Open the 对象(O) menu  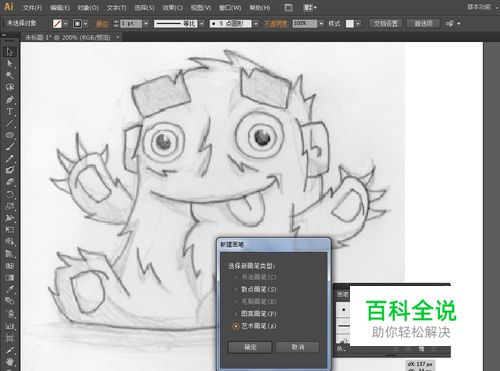[x=88, y=7]
